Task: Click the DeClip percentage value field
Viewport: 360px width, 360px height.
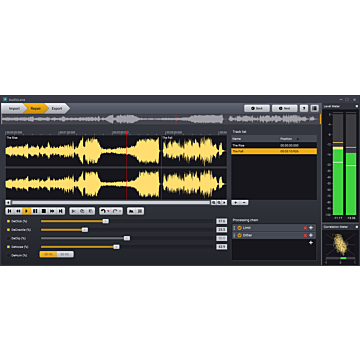Action: point(221,238)
